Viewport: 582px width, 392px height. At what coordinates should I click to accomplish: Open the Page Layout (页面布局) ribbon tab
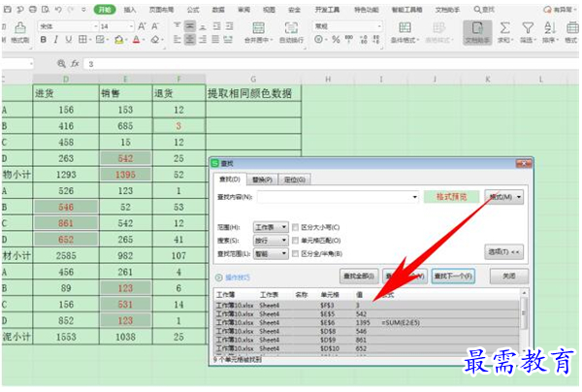click(161, 10)
